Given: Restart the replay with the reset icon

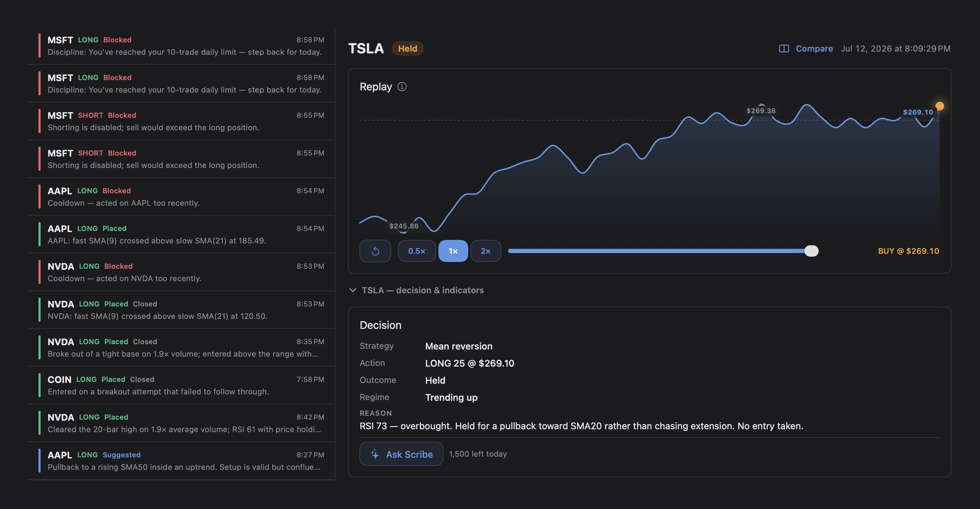Looking at the screenshot, I should [375, 251].
